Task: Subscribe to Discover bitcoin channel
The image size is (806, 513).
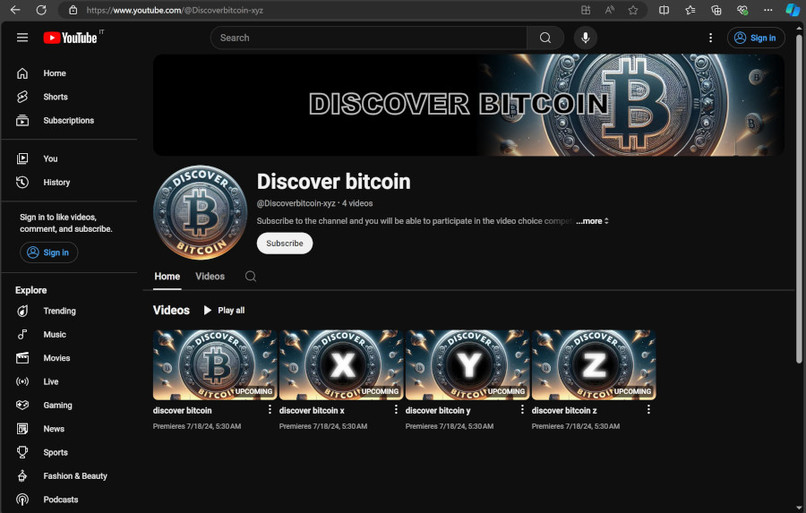Action: tap(285, 243)
